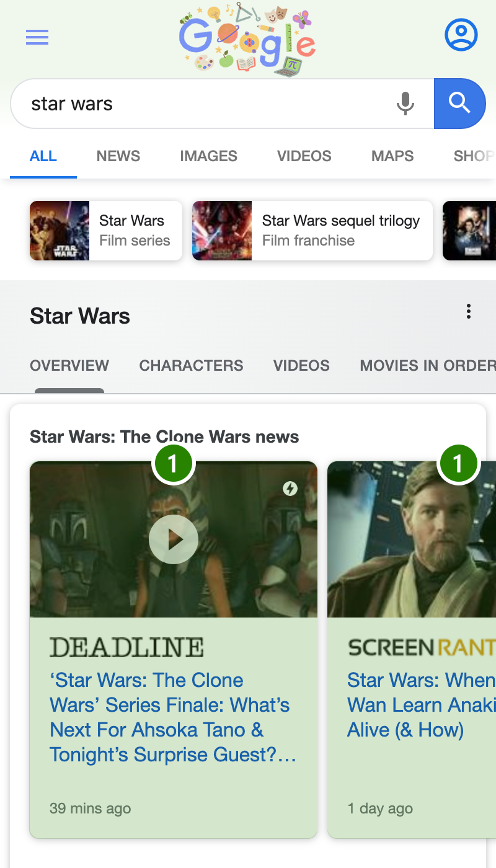Viewport: 496px width, 868px height.
Task: Open the CHARACTERS panel tab
Action: pyautogui.click(x=192, y=366)
